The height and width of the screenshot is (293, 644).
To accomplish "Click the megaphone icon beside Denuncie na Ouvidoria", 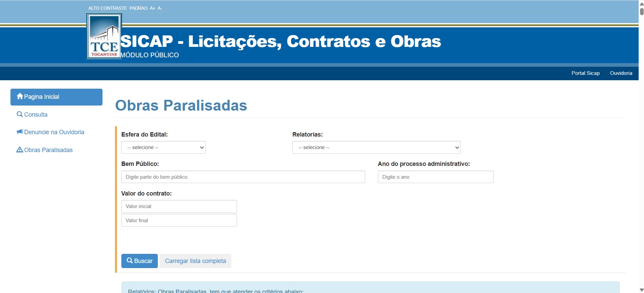I will (x=20, y=132).
